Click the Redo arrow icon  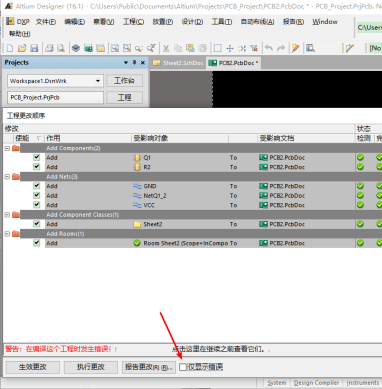[281, 48]
